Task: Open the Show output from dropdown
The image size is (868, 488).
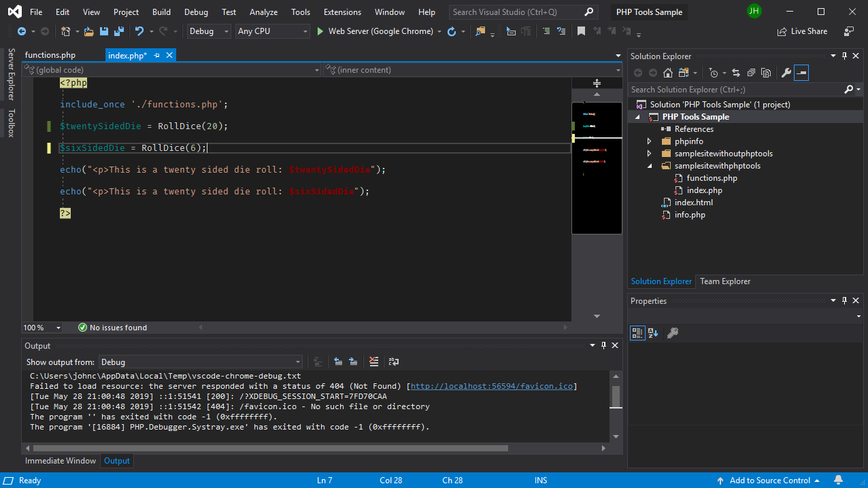Action: coord(201,362)
